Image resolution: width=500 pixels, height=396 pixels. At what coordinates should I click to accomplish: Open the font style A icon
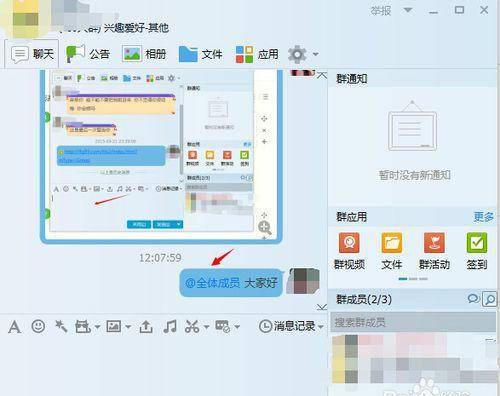point(14,327)
